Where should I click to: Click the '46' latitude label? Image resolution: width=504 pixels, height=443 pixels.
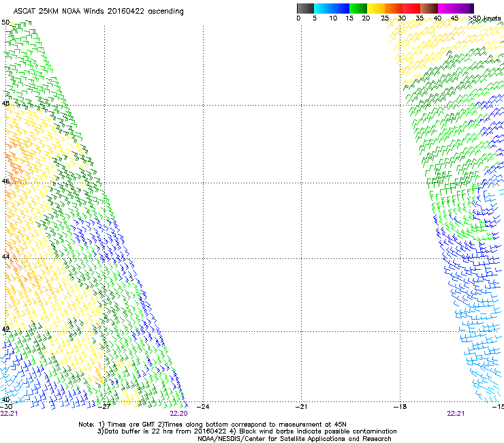click(5, 181)
